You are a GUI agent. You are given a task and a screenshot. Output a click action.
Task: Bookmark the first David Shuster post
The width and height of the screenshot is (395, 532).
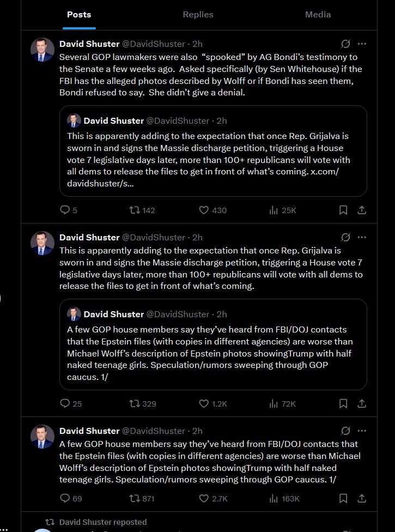click(344, 210)
